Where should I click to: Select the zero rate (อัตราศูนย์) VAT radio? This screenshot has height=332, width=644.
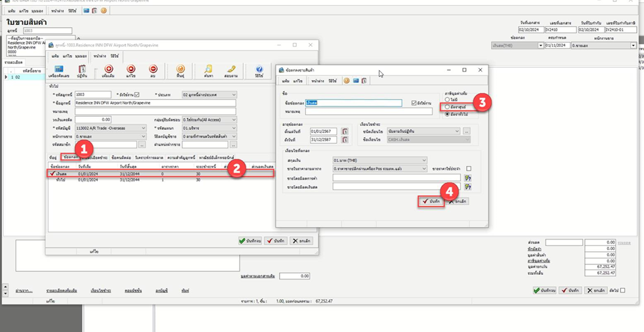point(447,106)
